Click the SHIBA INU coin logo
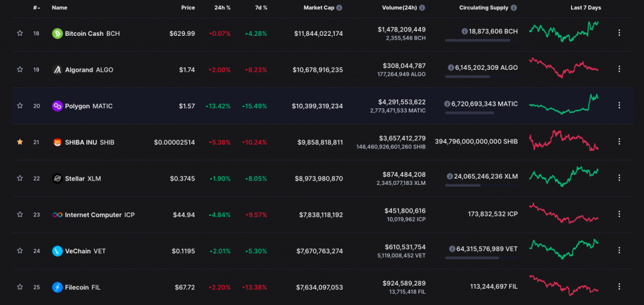 pyautogui.click(x=57, y=143)
